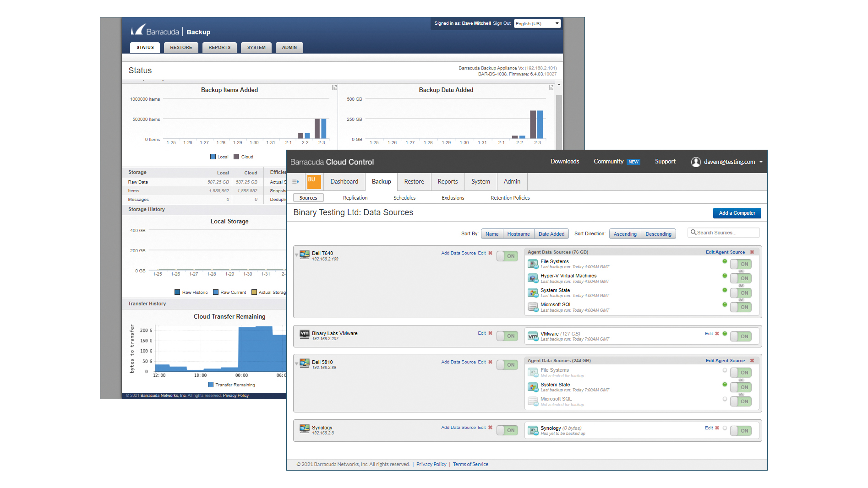The height and width of the screenshot is (488, 868).
Task: Delete Dell T640 using red X icon
Action: pyautogui.click(x=490, y=253)
